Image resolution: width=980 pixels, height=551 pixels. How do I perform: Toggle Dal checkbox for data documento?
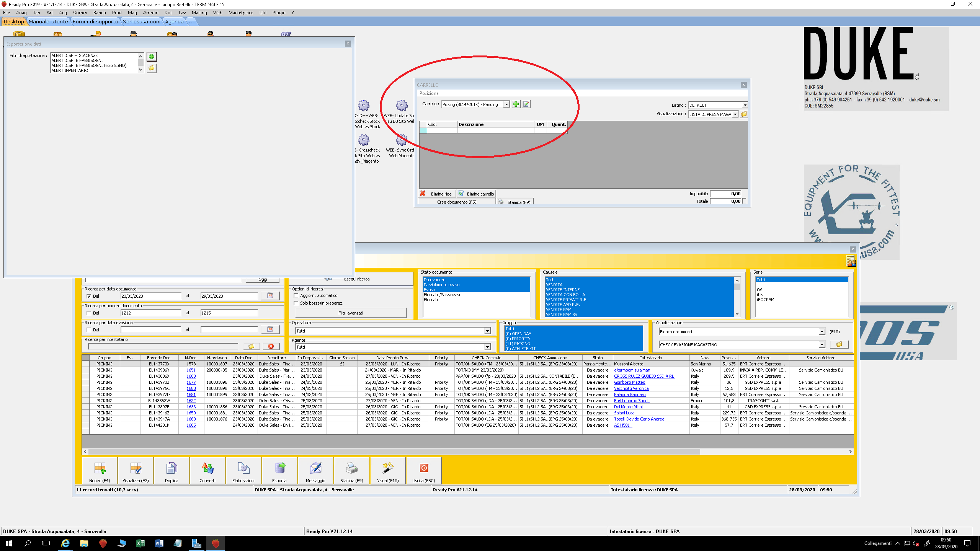coord(89,296)
